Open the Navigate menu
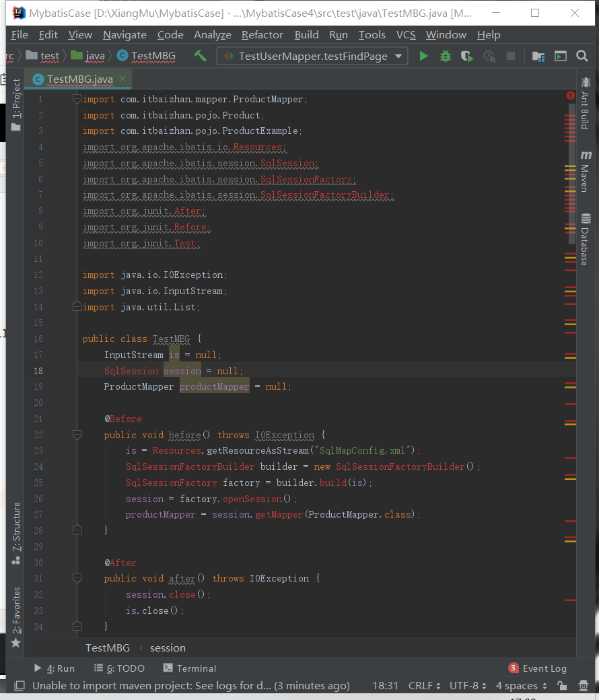599x700 pixels. [x=125, y=35]
